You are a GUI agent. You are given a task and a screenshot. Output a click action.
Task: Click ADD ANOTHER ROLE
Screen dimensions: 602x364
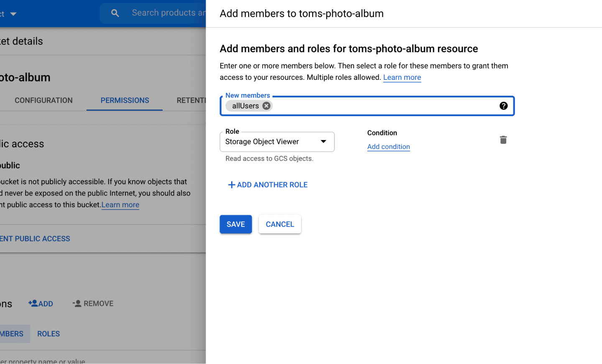coord(268,185)
